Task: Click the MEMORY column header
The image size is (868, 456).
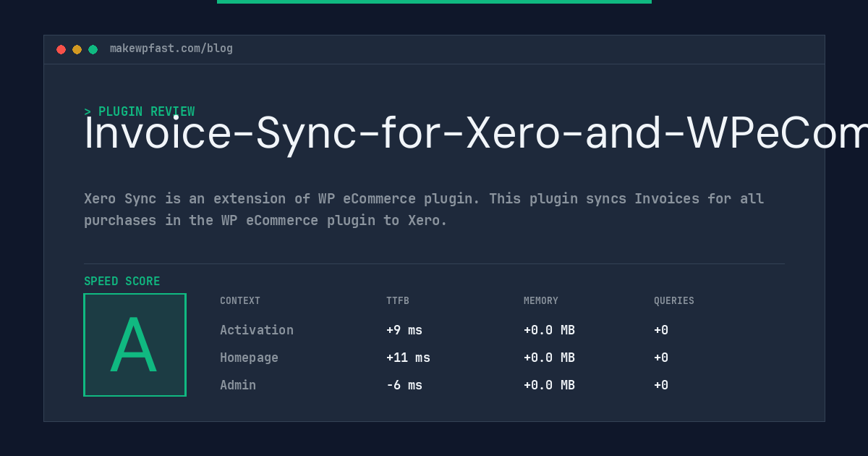Action: pyautogui.click(x=541, y=301)
